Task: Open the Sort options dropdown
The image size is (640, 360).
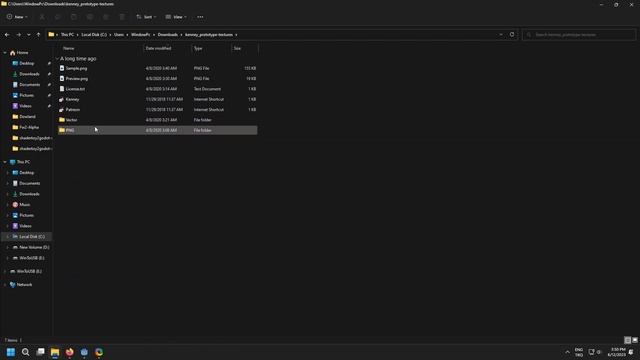Action: [146, 17]
